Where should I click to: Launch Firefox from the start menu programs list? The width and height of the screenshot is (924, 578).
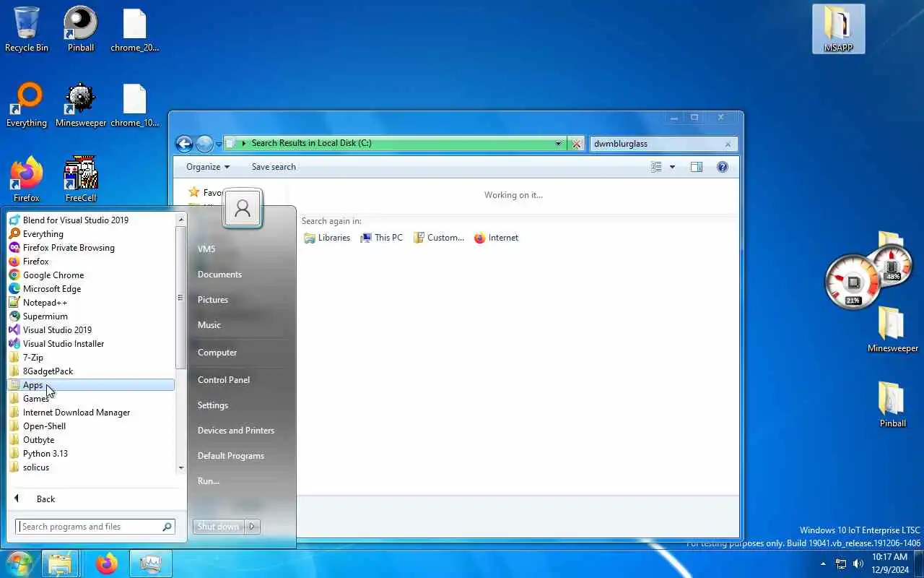pos(91,262)
